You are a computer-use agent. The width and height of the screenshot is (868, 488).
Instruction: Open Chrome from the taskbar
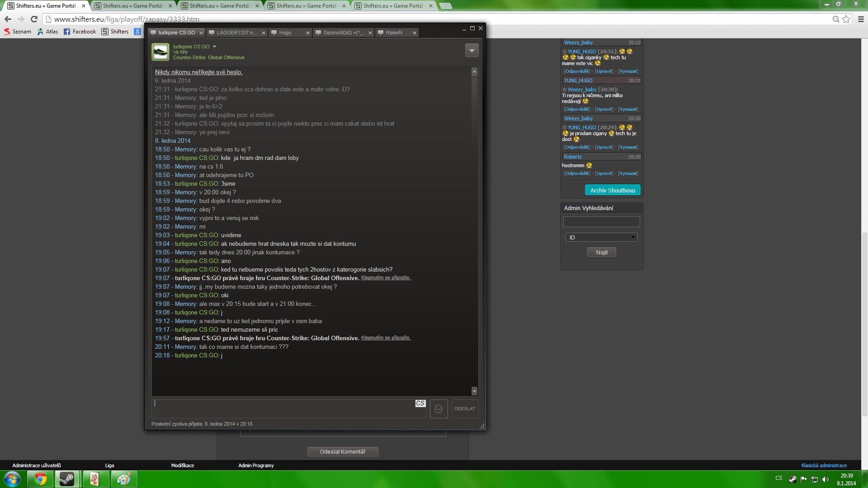40,479
